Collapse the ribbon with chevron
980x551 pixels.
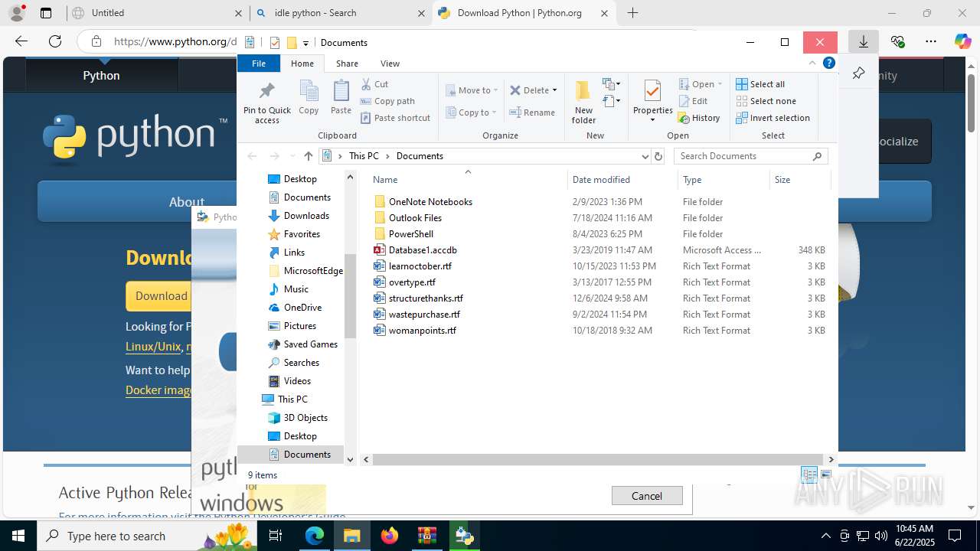pos(813,63)
